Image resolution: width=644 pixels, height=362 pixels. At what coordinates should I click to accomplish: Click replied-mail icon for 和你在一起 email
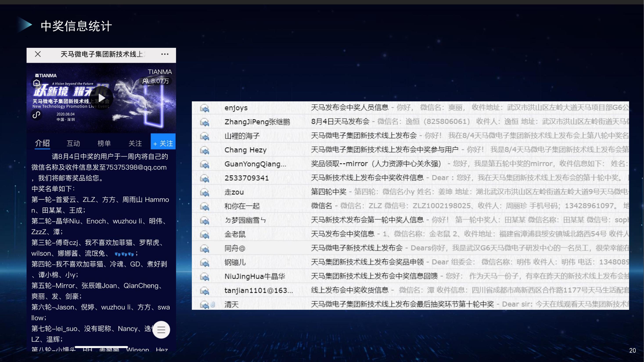click(x=205, y=206)
